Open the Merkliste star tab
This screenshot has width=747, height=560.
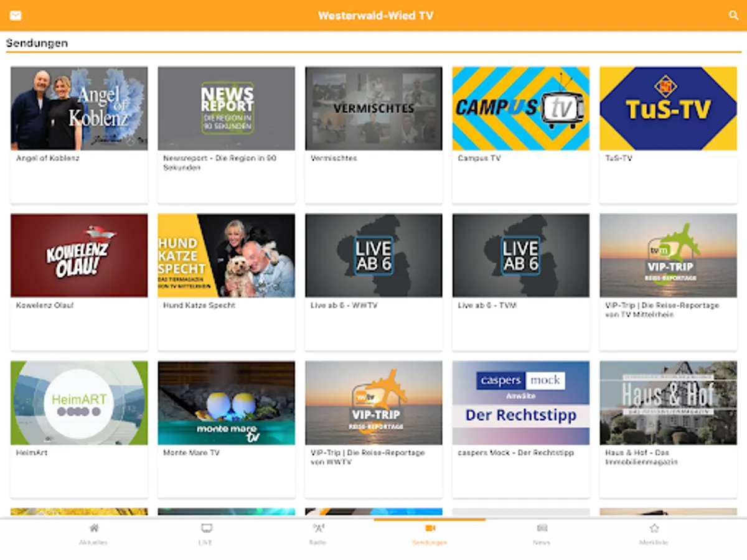point(654,534)
